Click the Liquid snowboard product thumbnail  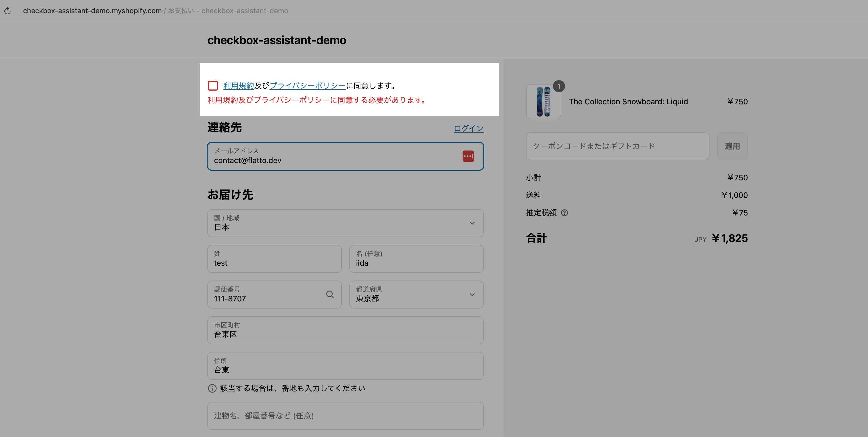pos(543,102)
